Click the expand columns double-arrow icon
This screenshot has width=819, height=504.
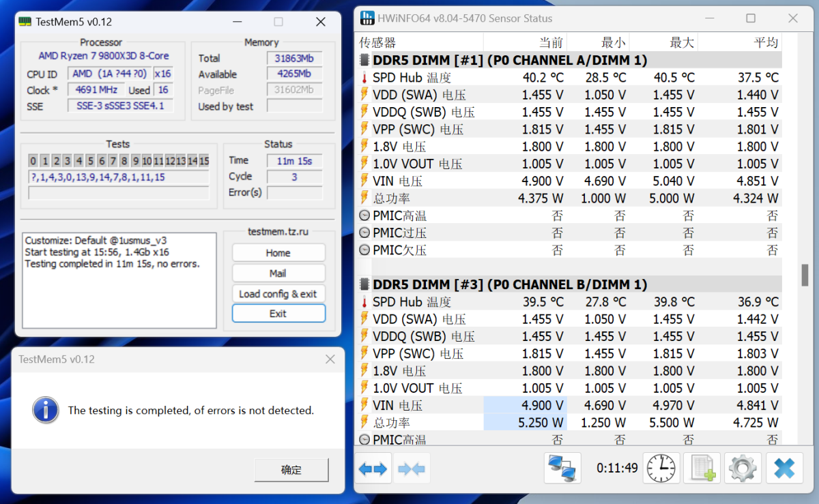373,469
